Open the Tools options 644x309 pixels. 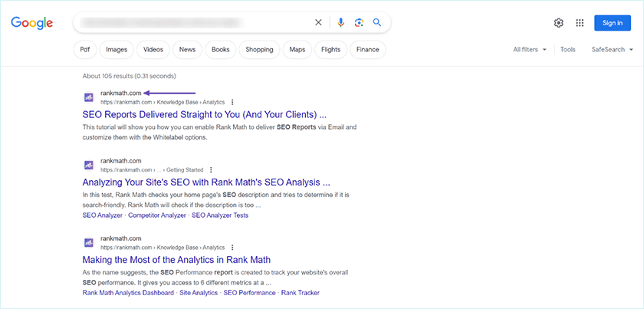point(568,49)
